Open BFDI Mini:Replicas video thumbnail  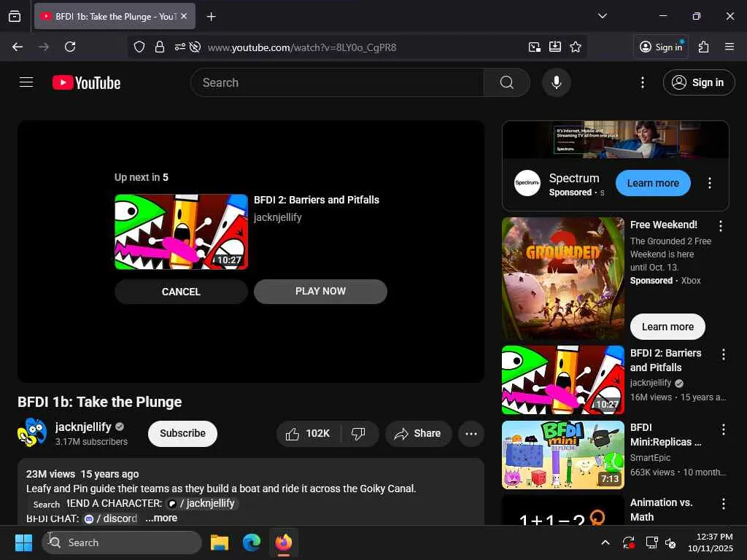click(562, 455)
